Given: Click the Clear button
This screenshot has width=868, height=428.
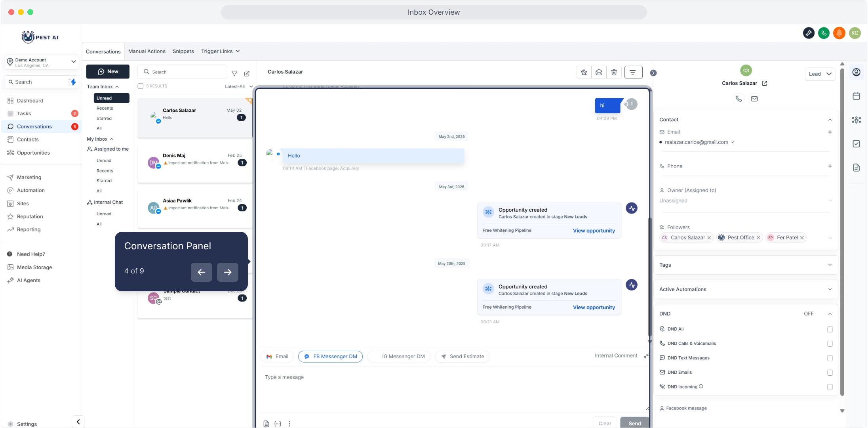Looking at the screenshot, I should [x=605, y=423].
